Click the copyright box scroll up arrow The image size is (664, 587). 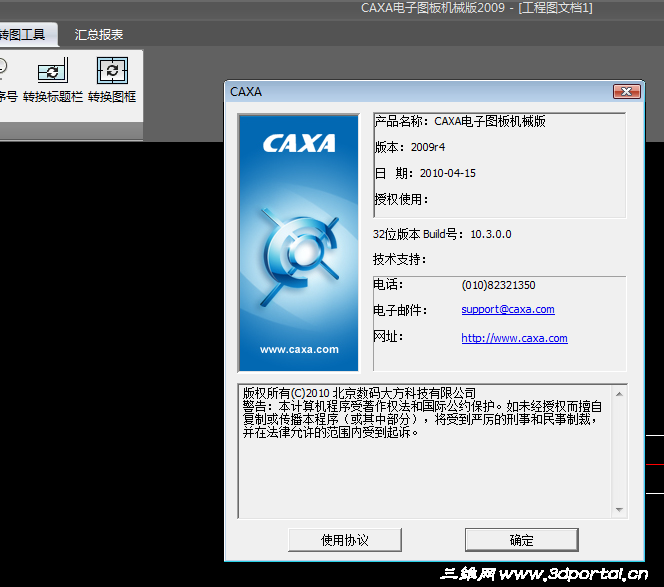[x=619, y=394]
